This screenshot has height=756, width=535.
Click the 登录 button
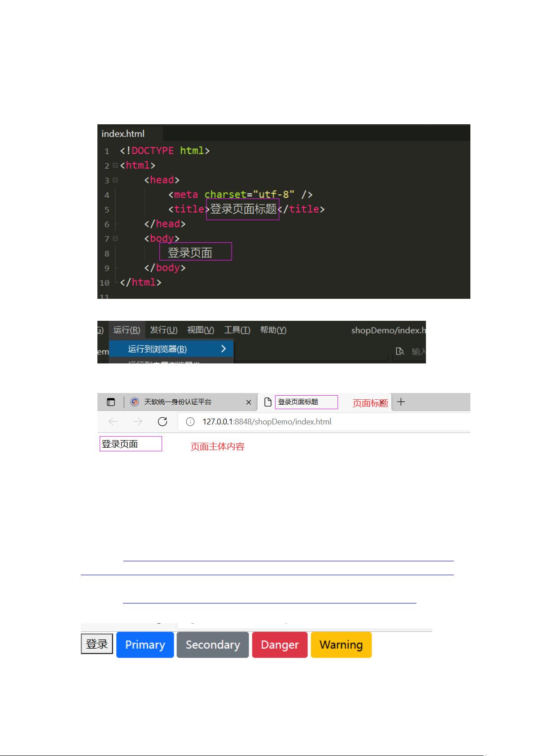(x=97, y=644)
